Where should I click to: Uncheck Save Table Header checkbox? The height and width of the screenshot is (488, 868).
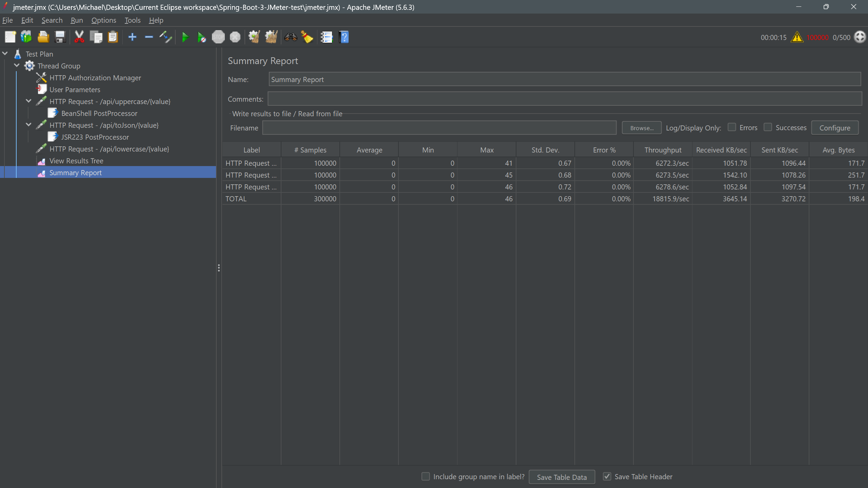coord(607,476)
